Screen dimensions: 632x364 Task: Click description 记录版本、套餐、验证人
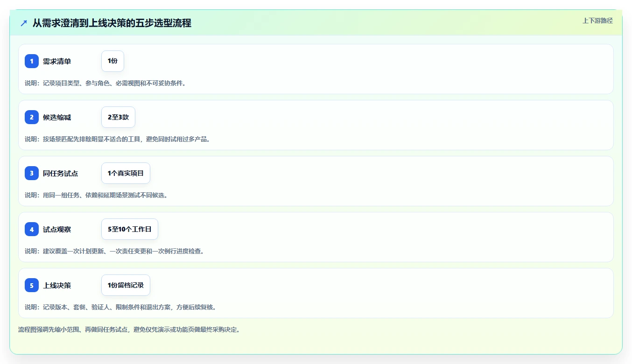pos(120,307)
